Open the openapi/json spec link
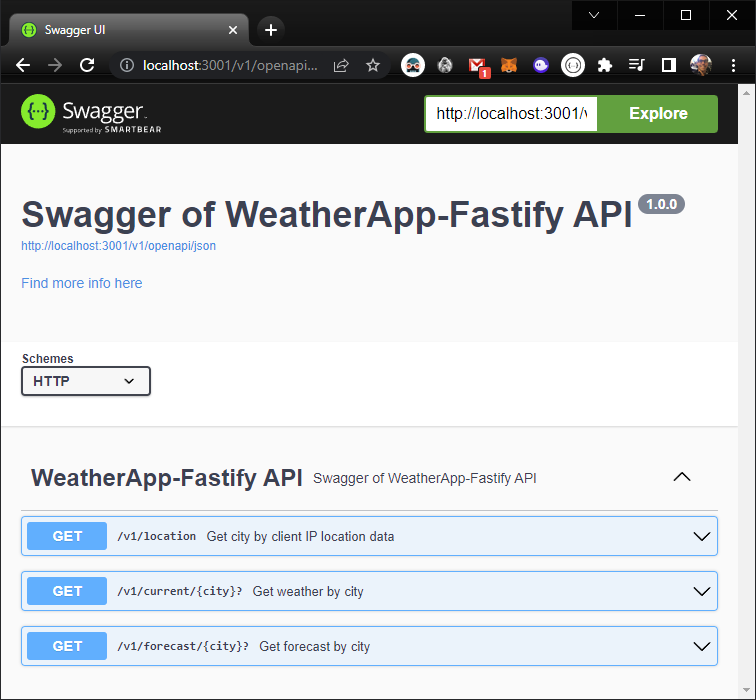Screen dimensions: 756x700 click(x=118, y=246)
